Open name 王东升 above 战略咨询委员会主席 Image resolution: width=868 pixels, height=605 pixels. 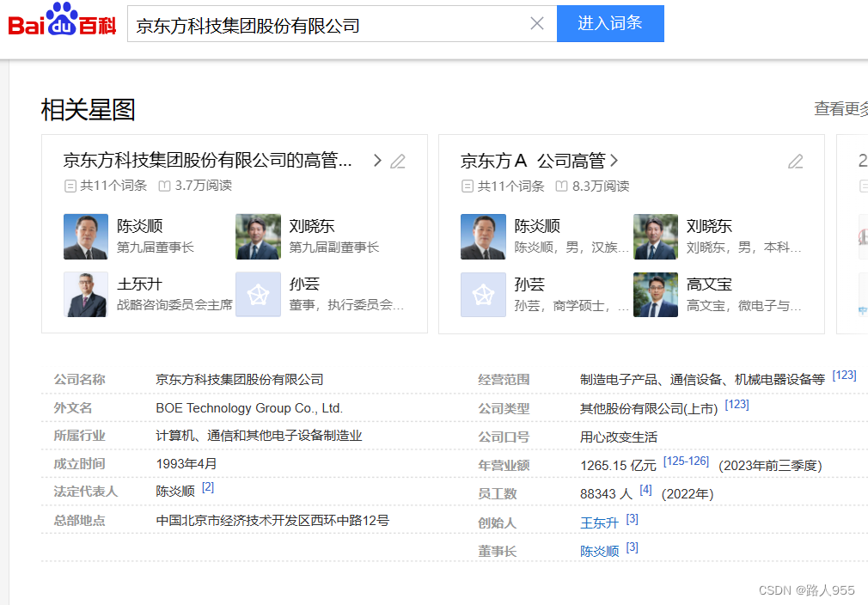coord(139,284)
